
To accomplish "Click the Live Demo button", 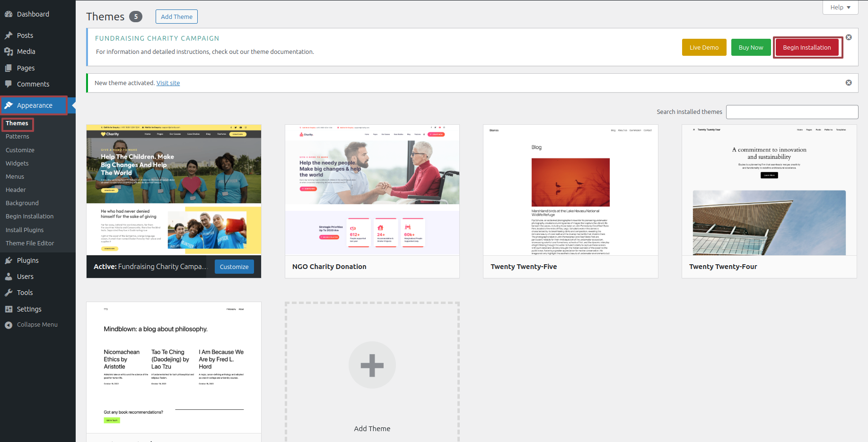I will pyautogui.click(x=704, y=47).
